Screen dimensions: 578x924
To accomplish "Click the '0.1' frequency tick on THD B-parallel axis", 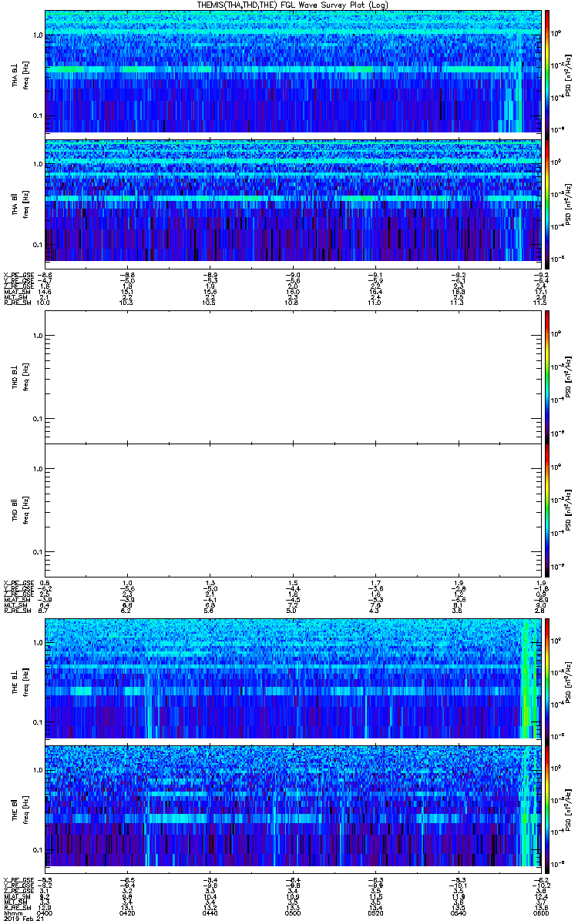I will point(37,552).
